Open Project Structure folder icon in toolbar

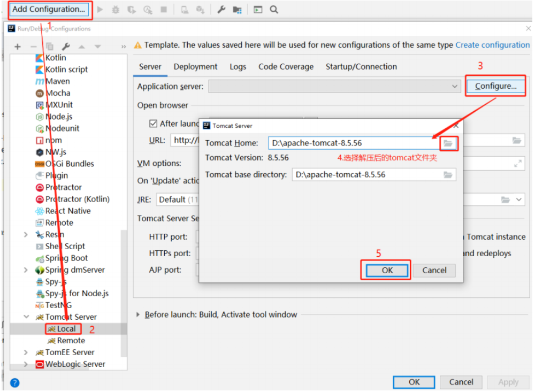[237, 10]
